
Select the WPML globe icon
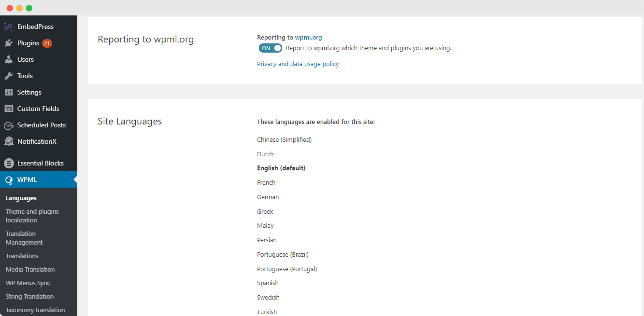[x=8, y=179]
